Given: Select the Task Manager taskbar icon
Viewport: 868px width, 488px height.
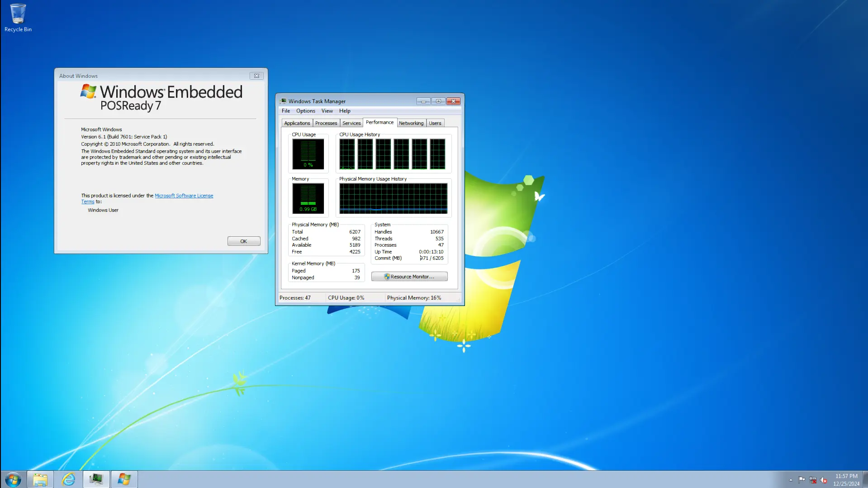Looking at the screenshot, I should tap(96, 479).
